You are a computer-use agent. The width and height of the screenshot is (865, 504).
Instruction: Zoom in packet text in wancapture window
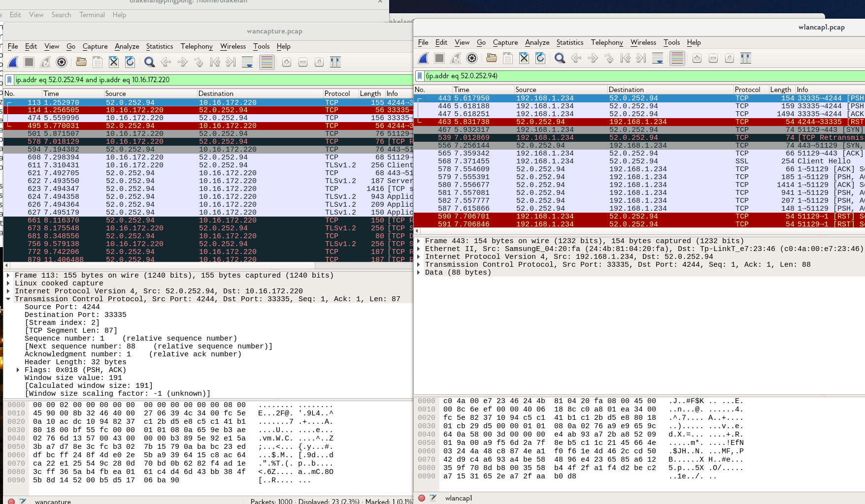pyautogui.click(x=287, y=62)
